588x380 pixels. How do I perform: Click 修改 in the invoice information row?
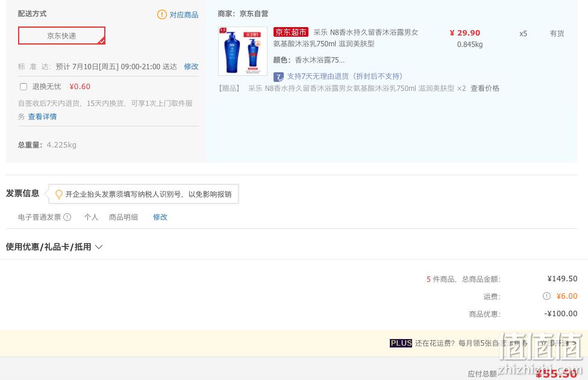(x=160, y=217)
